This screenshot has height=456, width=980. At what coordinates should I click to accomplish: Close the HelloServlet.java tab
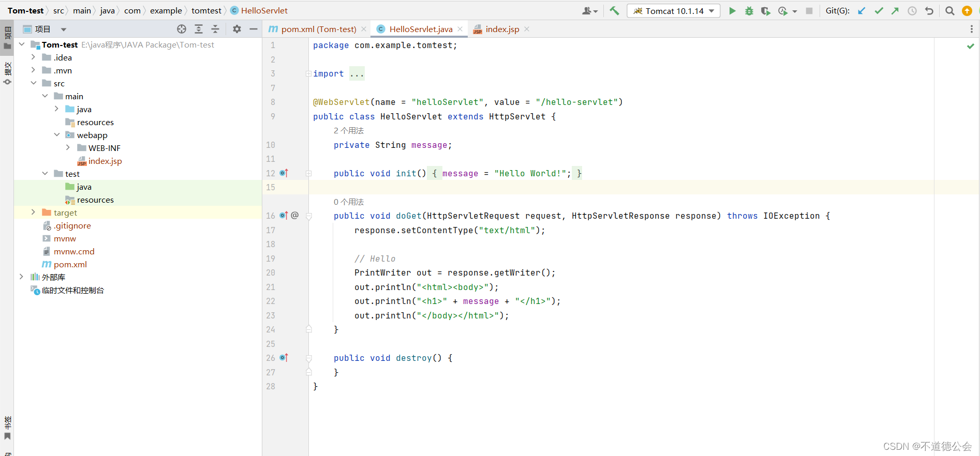(460, 29)
